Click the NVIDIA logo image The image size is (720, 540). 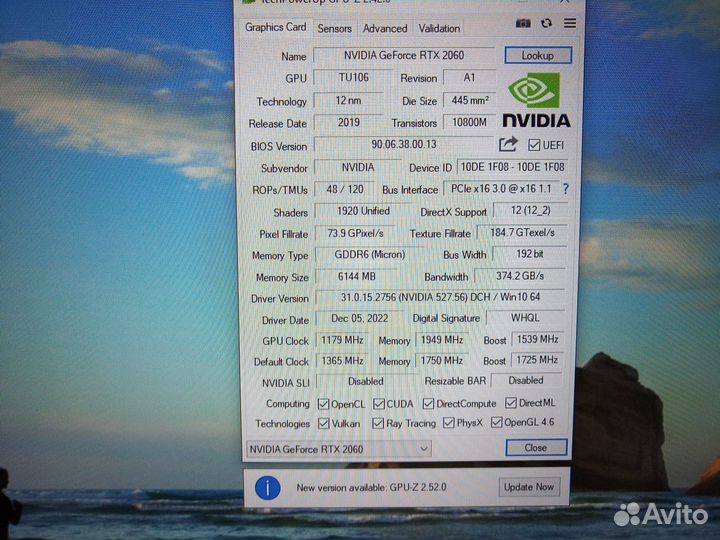536,100
